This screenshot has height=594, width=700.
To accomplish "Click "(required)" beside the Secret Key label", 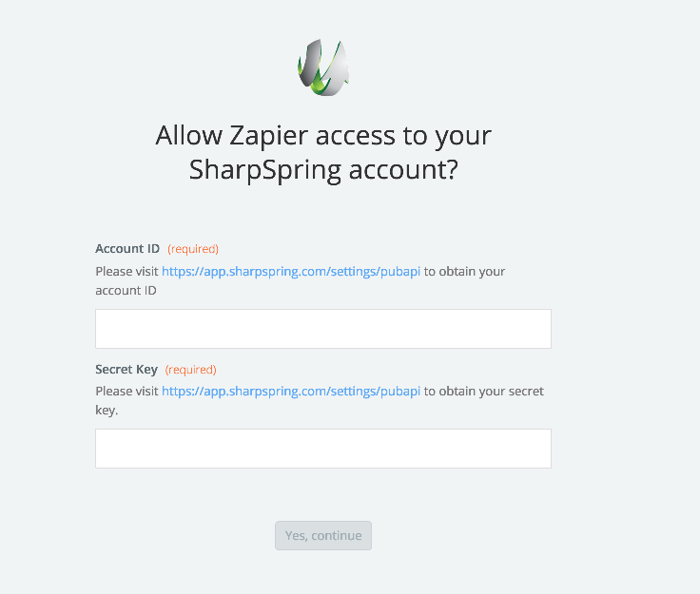I will [x=190, y=370].
